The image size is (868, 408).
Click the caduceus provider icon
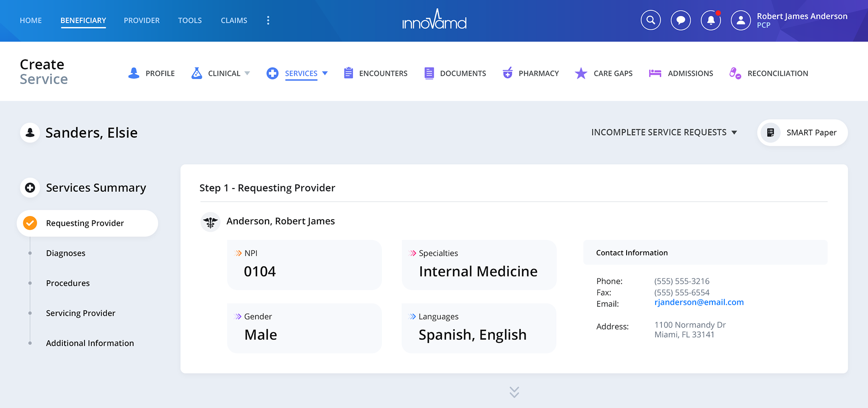(x=210, y=222)
